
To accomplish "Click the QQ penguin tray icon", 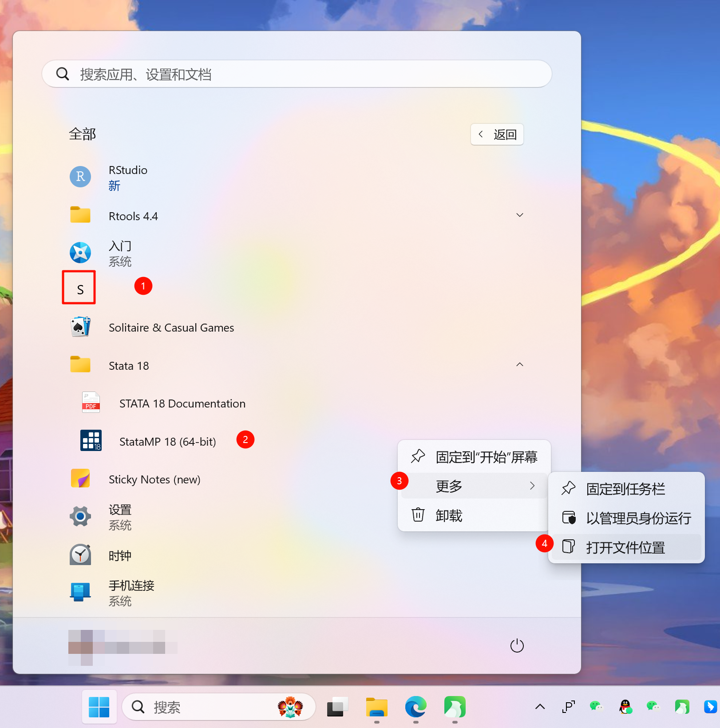I will [x=625, y=707].
